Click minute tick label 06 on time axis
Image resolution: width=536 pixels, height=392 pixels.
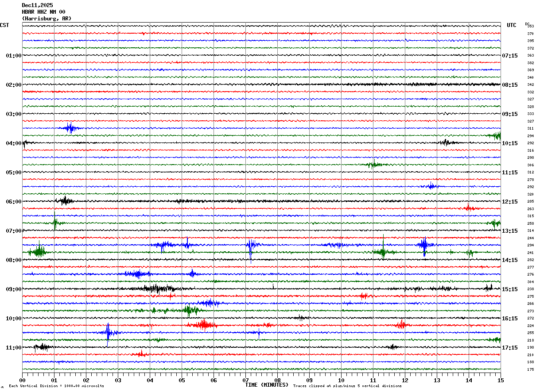tap(214, 380)
